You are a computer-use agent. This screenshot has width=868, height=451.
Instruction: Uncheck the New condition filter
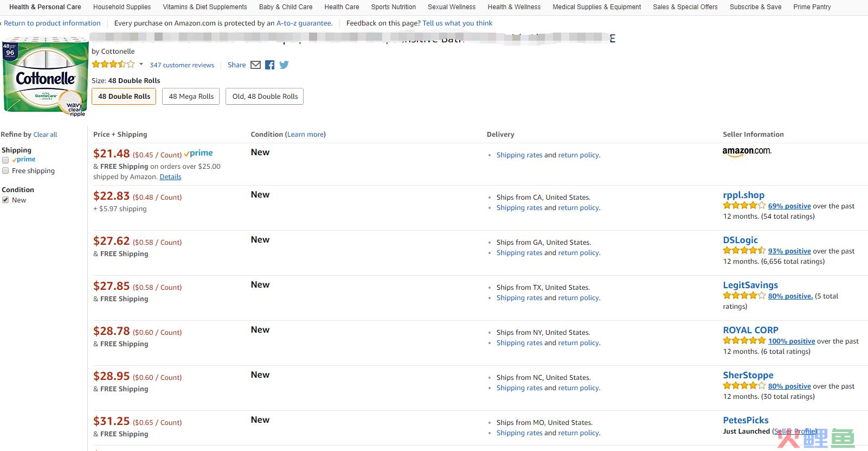(x=5, y=200)
